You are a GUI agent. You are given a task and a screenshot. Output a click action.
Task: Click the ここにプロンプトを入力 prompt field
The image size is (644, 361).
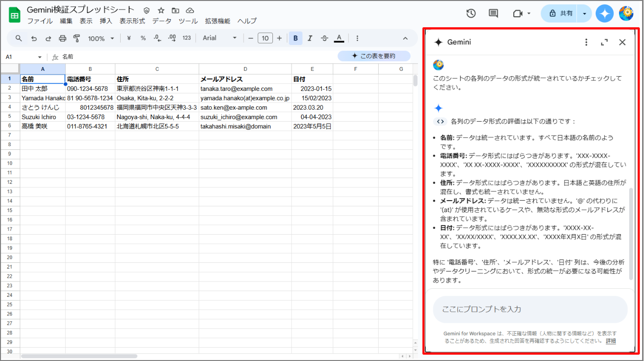click(530, 309)
